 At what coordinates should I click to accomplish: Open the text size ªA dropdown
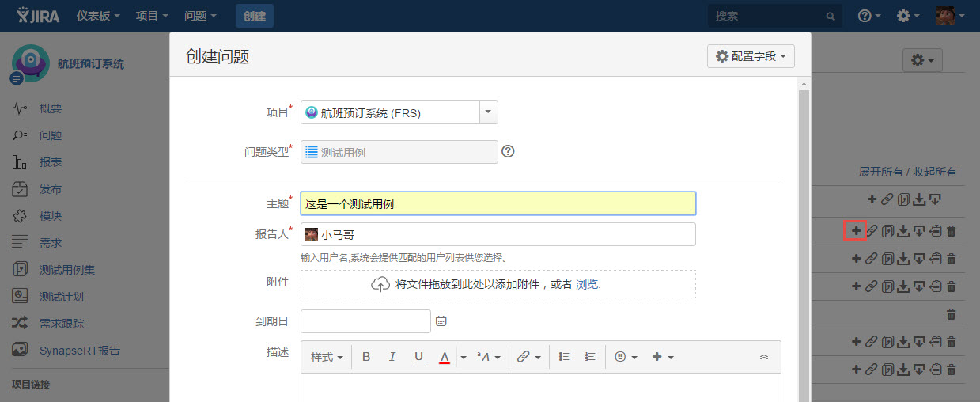(x=490, y=357)
